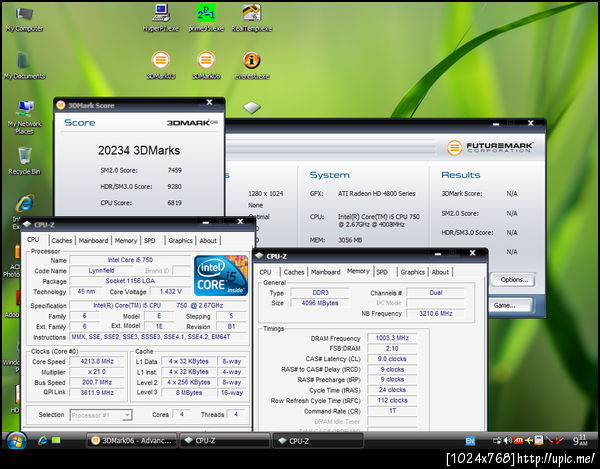Click the Bus Speed 200.7 MHz value

(x=97, y=382)
